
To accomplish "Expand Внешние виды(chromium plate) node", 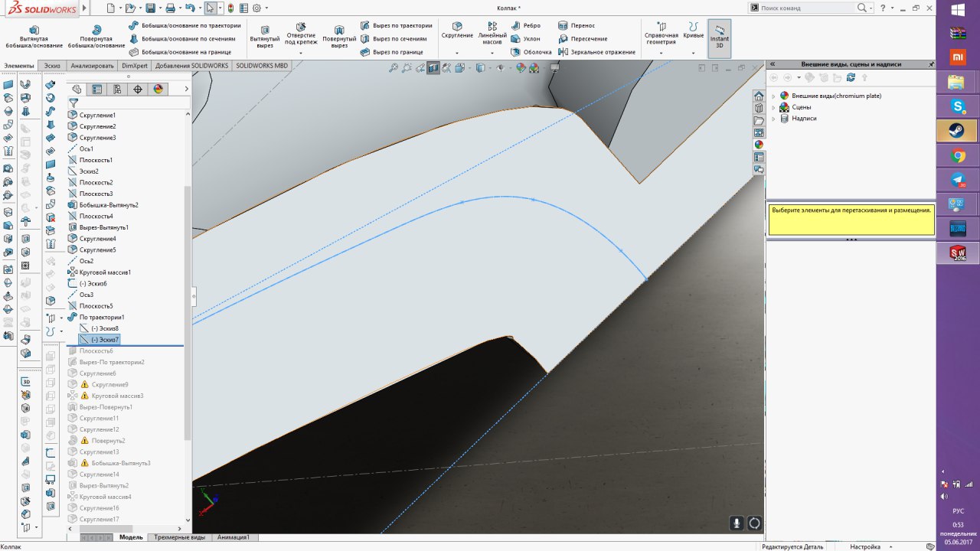I will (x=773, y=96).
